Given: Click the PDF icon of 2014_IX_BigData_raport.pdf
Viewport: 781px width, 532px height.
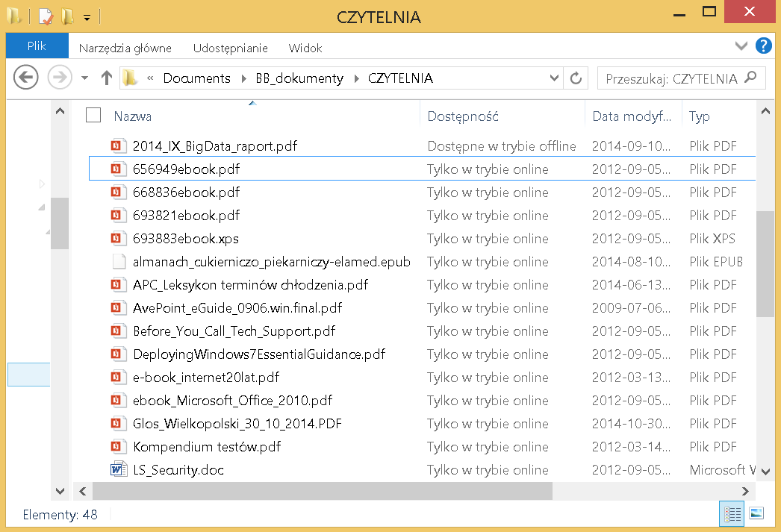Looking at the screenshot, I should (x=117, y=146).
